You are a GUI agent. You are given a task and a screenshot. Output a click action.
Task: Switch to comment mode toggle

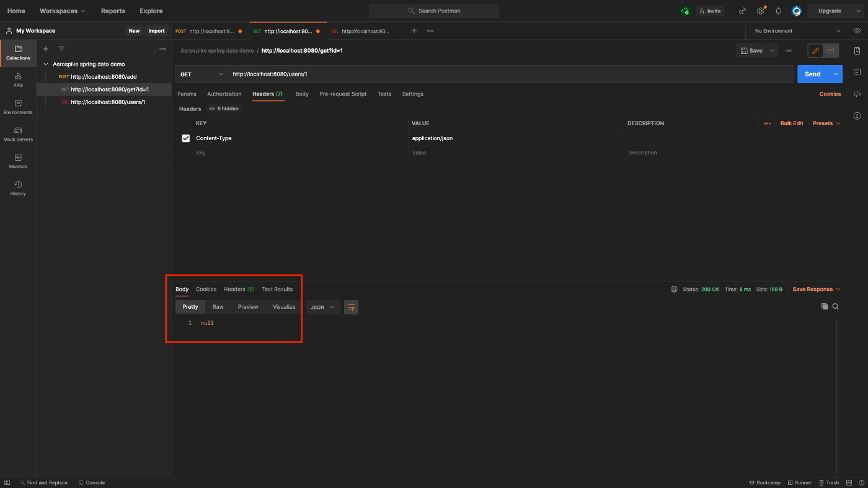click(831, 50)
